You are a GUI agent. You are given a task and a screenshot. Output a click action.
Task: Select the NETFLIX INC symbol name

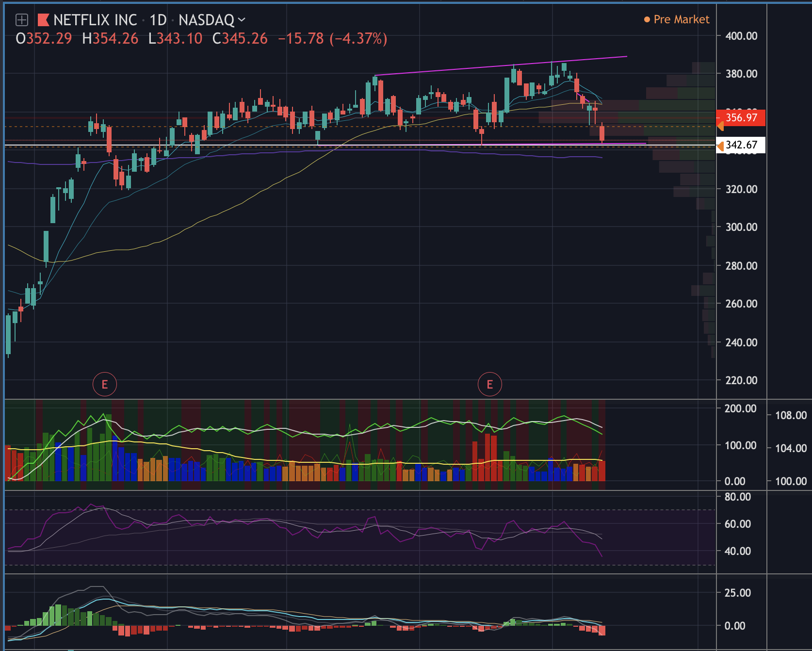point(95,20)
